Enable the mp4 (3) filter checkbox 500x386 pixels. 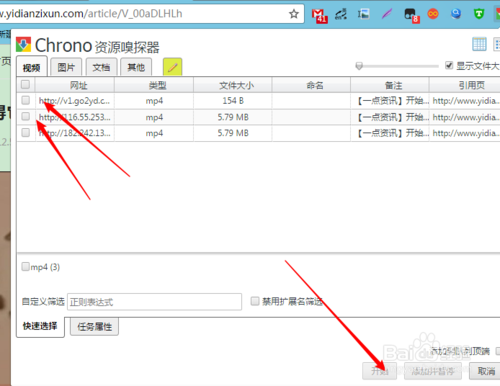(x=25, y=267)
